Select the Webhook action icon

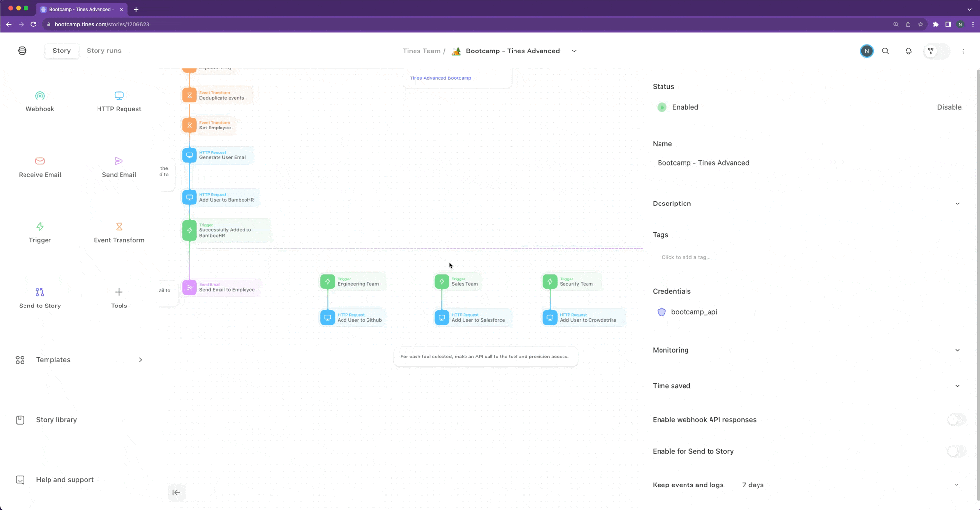point(40,96)
